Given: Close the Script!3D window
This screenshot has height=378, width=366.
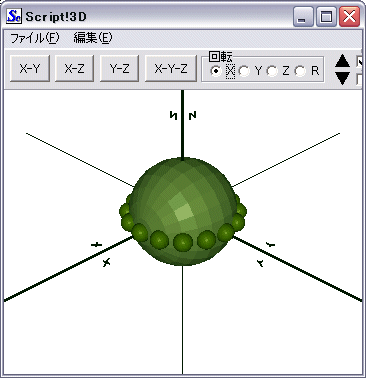Looking at the screenshot, I should tap(349, 17).
